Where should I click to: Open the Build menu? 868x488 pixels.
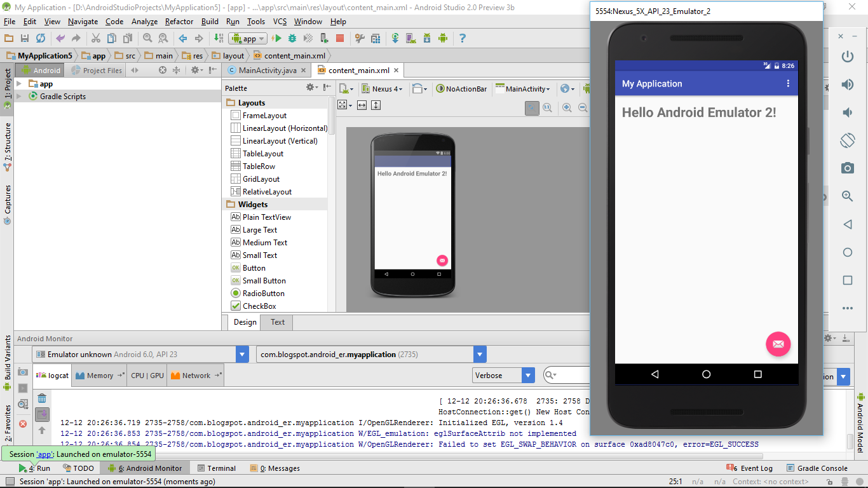tap(210, 22)
